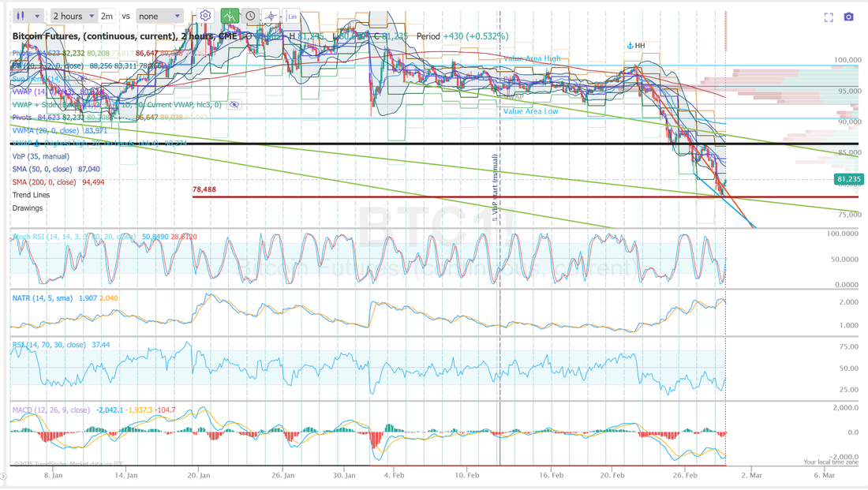Image resolution: width=868 pixels, height=490 pixels.
Task: Click the Value Area High label
Action: [x=531, y=58]
